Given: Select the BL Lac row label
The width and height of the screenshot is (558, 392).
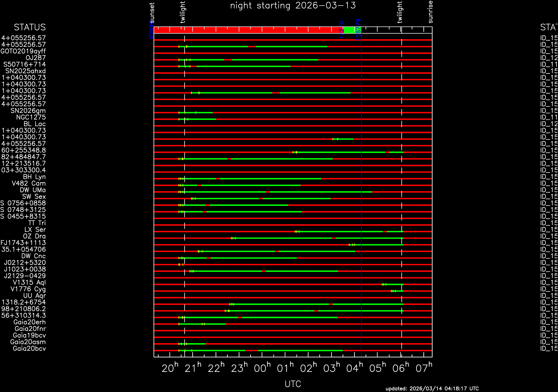Looking at the screenshot, I should click(34, 124).
